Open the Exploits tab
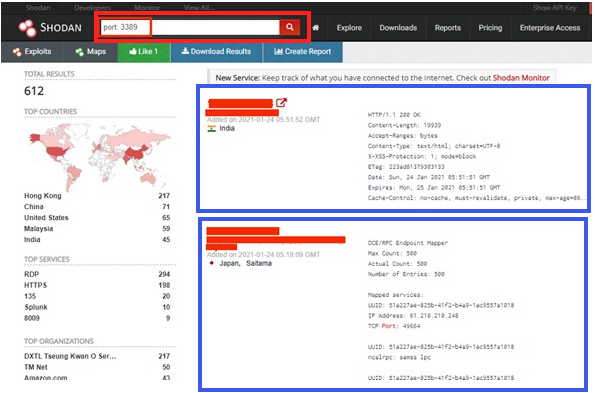 [32, 52]
